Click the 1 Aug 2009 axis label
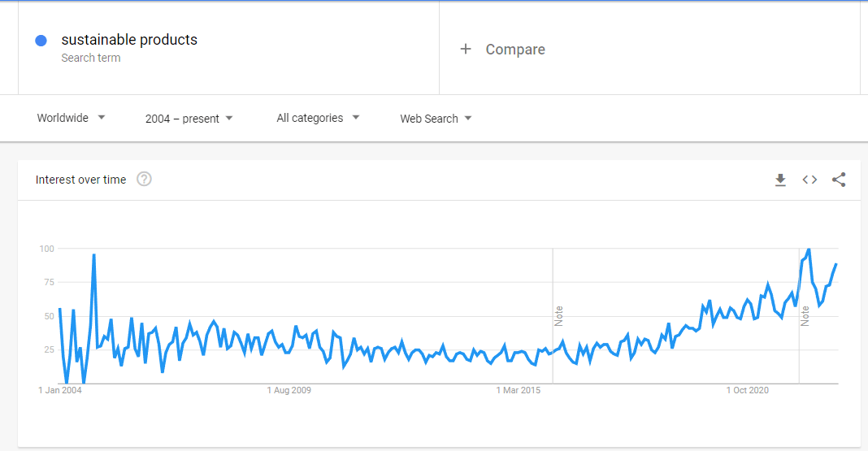 [289, 390]
